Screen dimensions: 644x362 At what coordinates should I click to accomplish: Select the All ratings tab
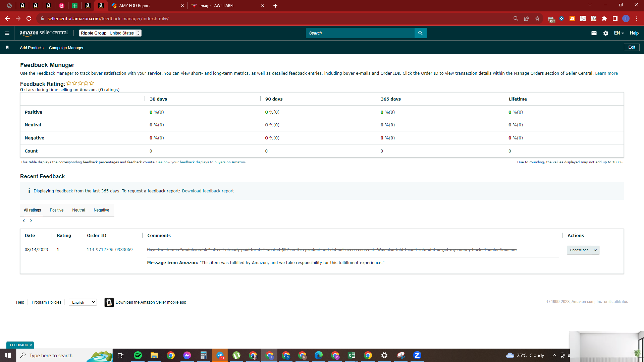point(33,210)
